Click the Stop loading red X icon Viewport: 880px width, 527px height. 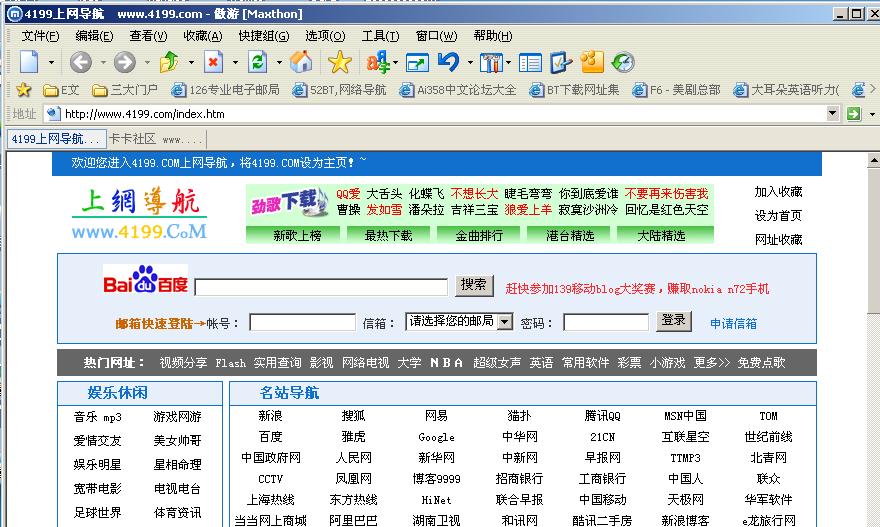(x=214, y=63)
